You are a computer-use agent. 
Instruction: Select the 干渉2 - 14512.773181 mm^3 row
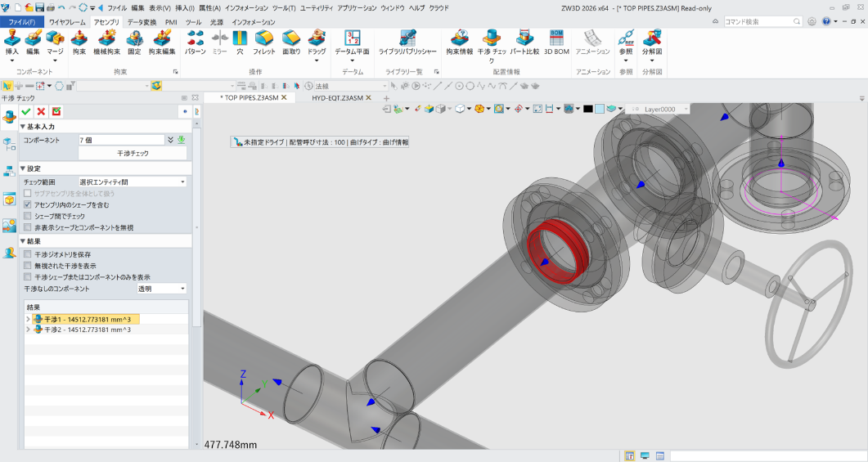[x=88, y=330]
